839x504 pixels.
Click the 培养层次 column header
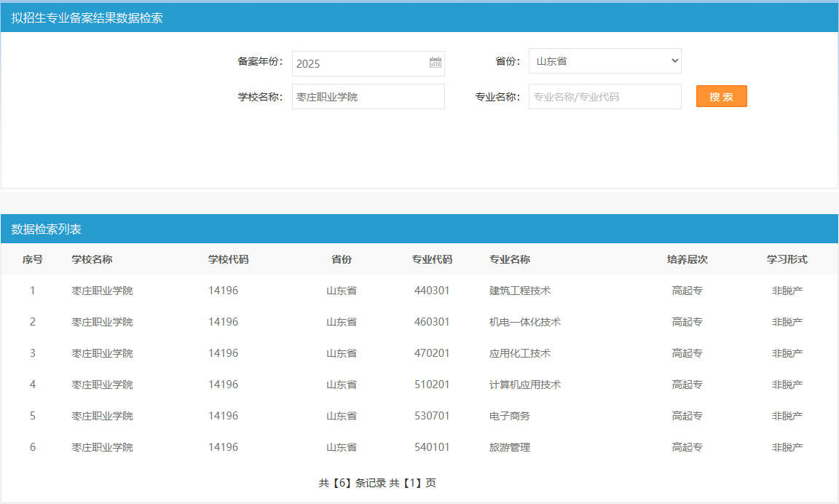(x=687, y=259)
